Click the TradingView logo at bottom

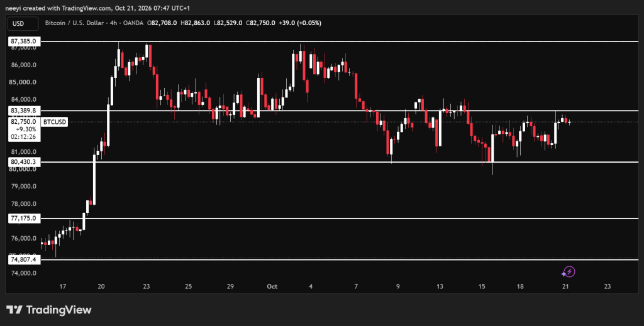click(49, 310)
